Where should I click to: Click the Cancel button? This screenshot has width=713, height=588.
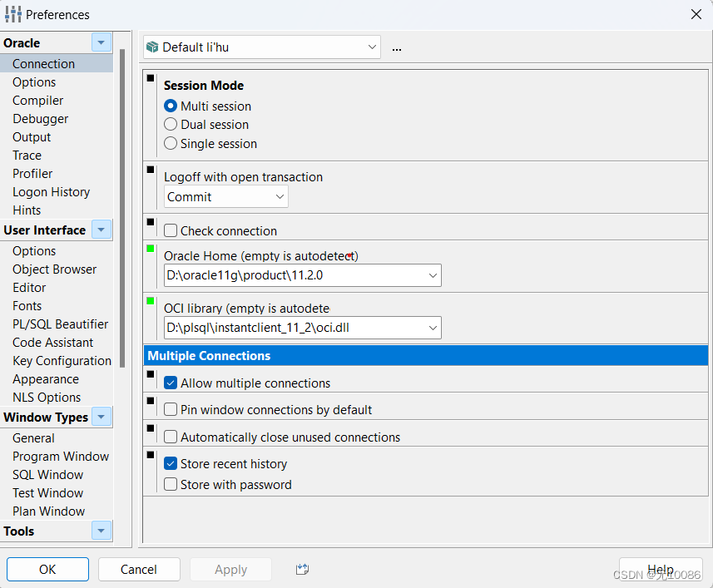coord(139,569)
